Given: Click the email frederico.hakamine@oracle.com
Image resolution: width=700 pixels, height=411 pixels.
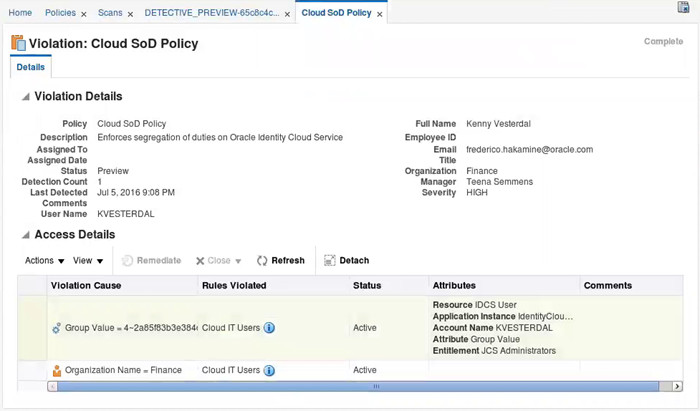Looking at the screenshot, I should pos(529,149).
